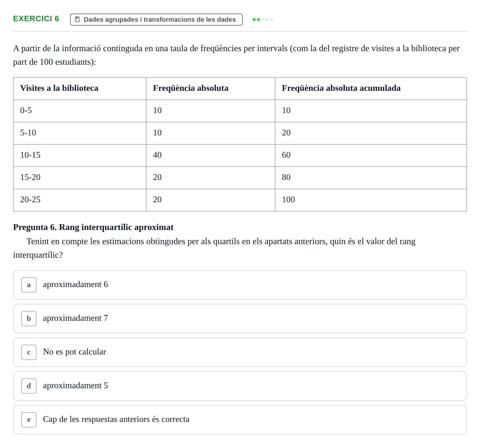This screenshot has height=448, width=480.
Task: Click absolute frequency '40' in the 10-15 row
Action: 211,155
